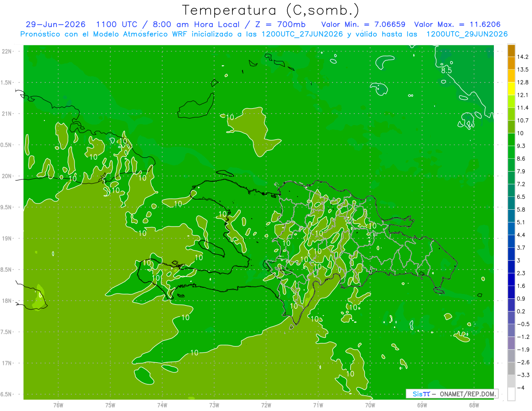
Task: Click the "-4" colorbar value
Action: coord(520,388)
